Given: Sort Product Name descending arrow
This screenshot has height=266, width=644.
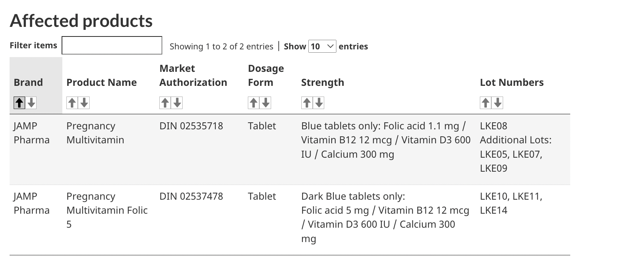Looking at the screenshot, I should [84, 102].
